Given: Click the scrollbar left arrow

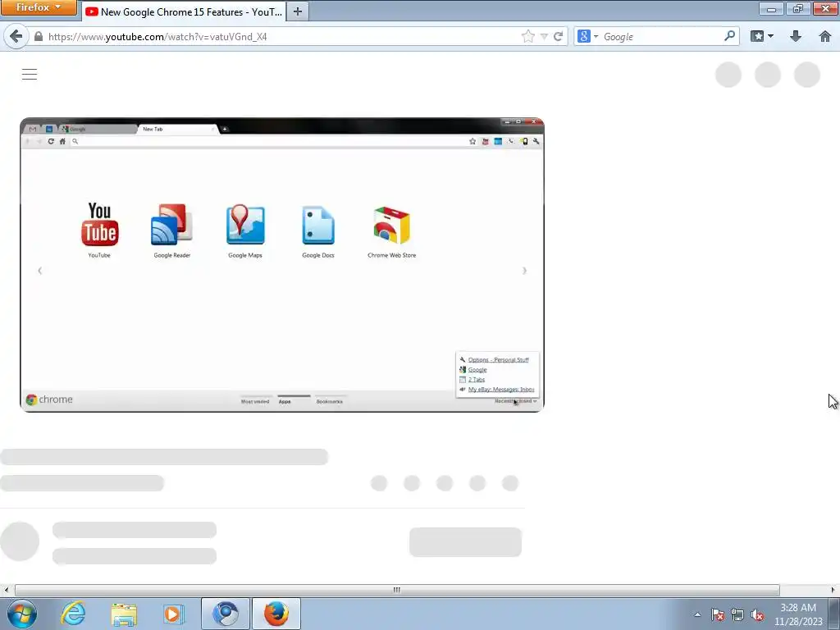Looking at the screenshot, I should 6,590.
